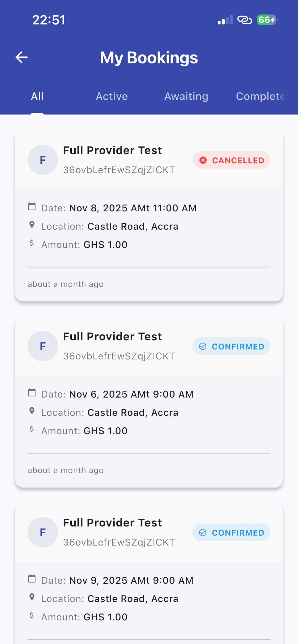Tap the F avatar on the cancelled booking

pos(43,160)
